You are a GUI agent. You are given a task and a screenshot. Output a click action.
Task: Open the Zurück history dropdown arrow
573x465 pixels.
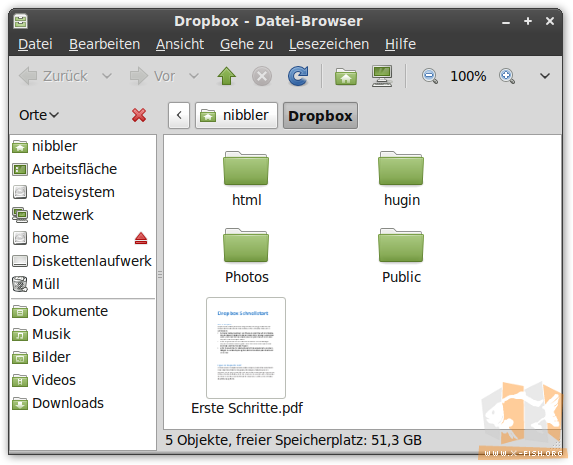pos(107,76)
